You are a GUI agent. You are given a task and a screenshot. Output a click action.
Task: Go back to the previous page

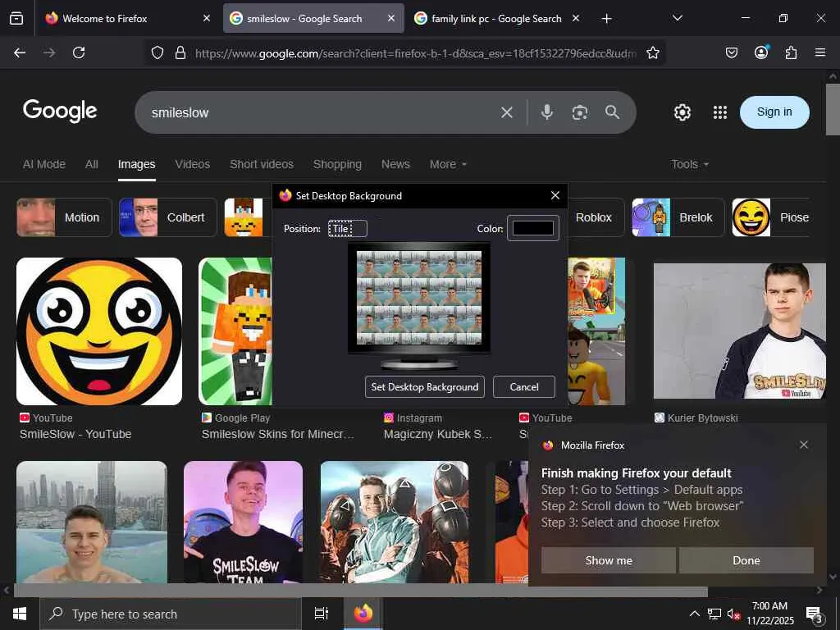click(20, 52)
